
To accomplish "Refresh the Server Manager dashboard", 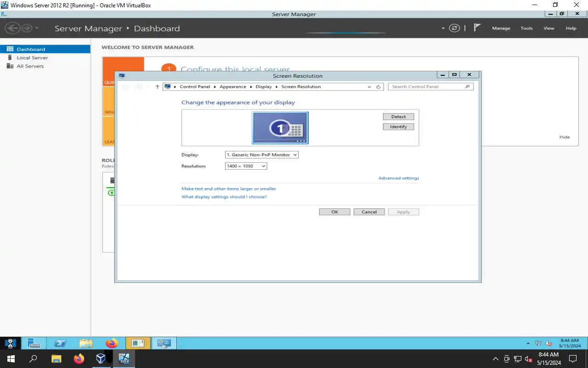I will (x=454, y=28).
